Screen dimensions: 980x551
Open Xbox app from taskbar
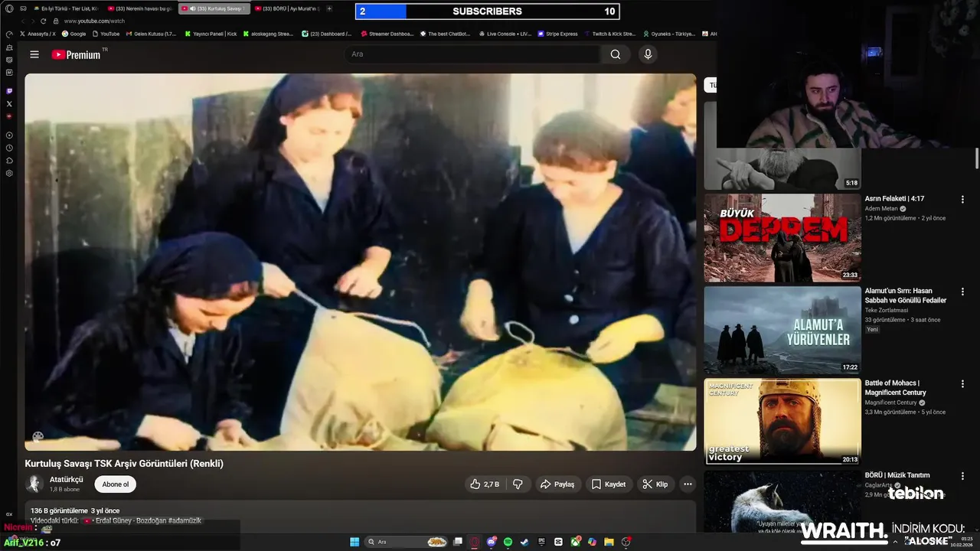pyautogui.click(x=575, y=542)
